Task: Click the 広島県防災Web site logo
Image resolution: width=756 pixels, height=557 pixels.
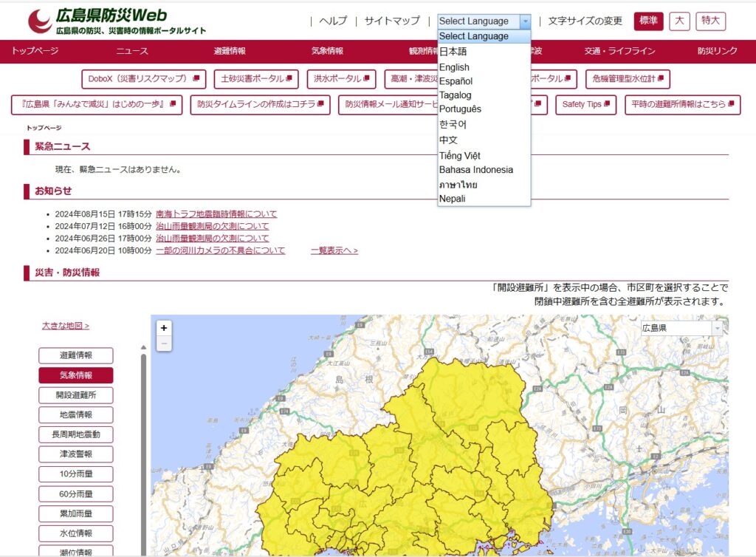Action: pos(117,21)
